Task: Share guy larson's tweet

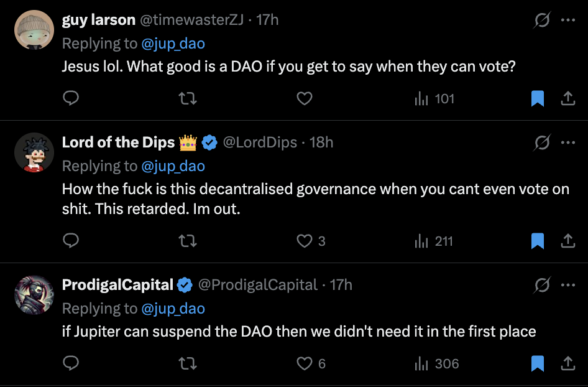Action: [567, 98]
